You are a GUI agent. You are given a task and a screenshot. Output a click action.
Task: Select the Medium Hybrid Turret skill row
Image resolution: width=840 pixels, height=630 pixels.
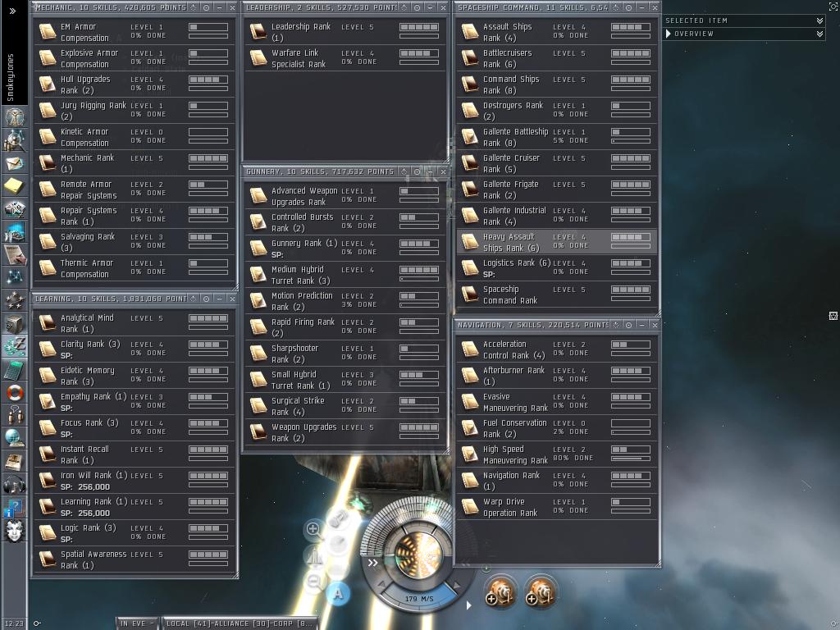tap(345, 274)
